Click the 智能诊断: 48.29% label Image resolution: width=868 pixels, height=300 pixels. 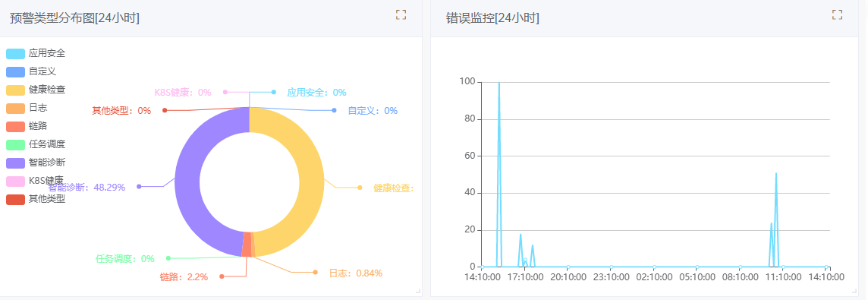(x=87, y=188)
